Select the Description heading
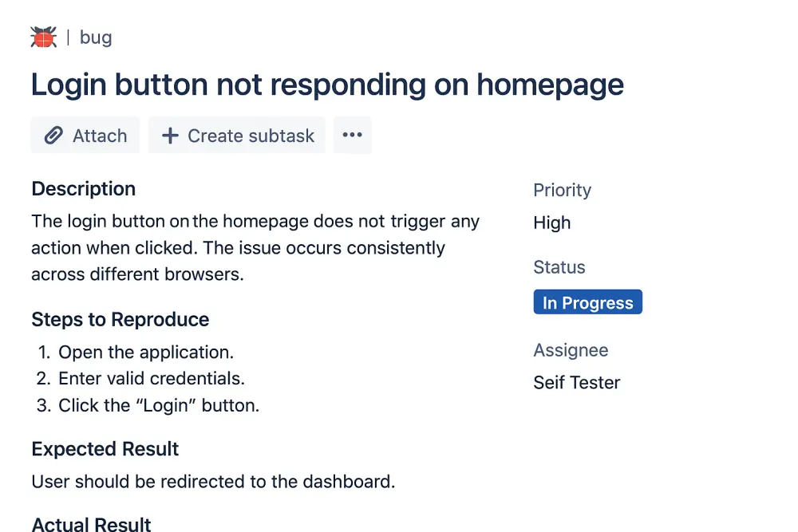This screenshot has height=532, width=798. [84, 189]
